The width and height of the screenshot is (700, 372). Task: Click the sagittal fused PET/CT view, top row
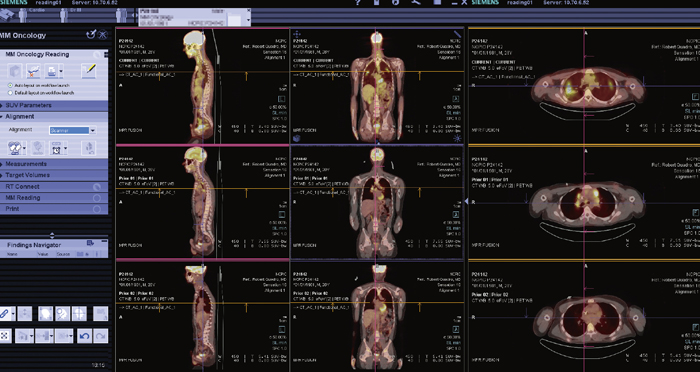203,86
